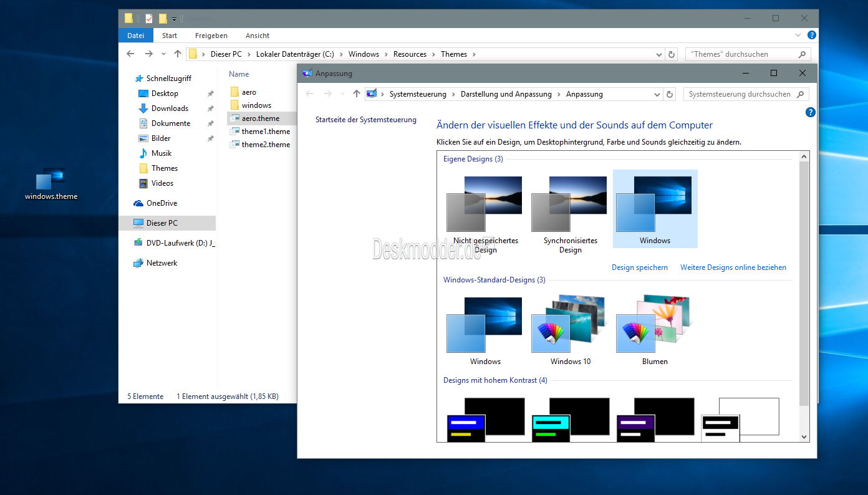Open Videos in the navigation pane
This screenshot has height=495, width=868.
tap(162, 183)
